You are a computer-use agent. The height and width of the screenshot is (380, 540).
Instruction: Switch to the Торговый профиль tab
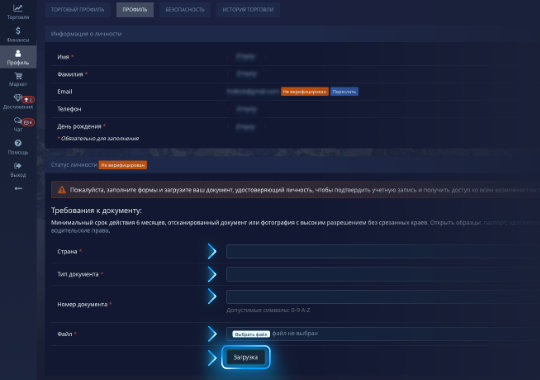(77, 10)
